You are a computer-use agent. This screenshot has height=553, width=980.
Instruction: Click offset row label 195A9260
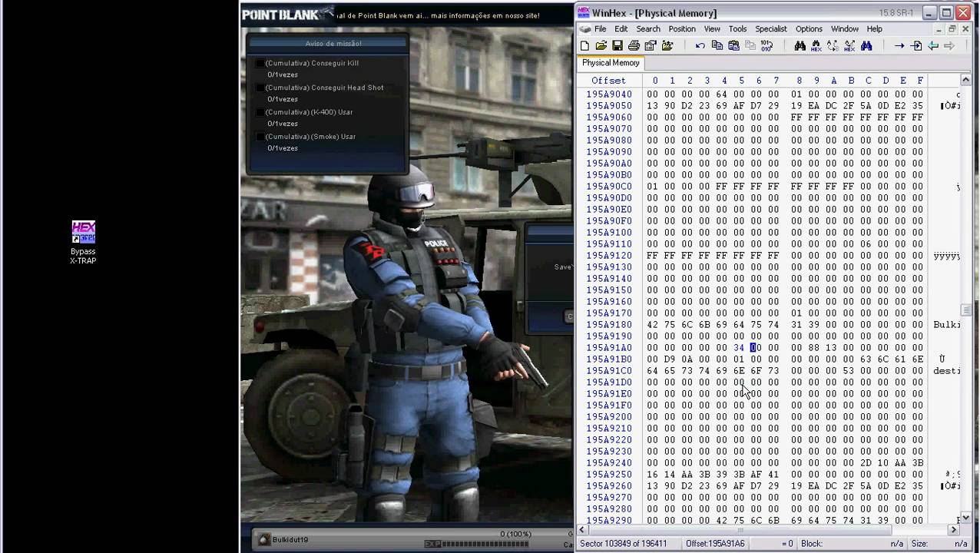click(609, 486)
